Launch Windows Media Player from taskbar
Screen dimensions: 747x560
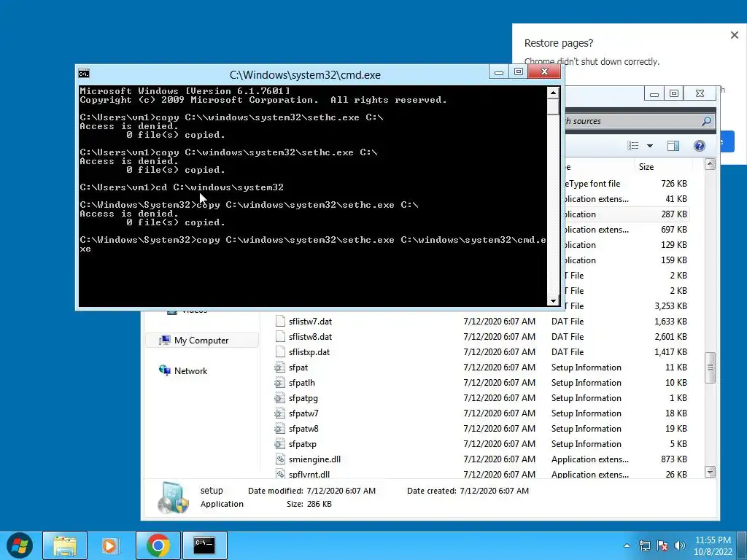[x=110, y=545]
